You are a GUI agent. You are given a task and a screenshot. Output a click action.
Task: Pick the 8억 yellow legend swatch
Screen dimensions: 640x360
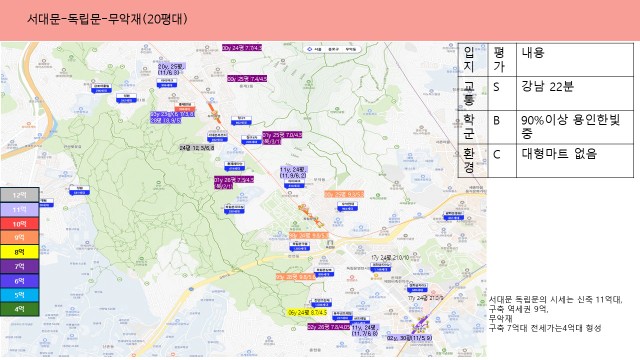tap(20, 252)
